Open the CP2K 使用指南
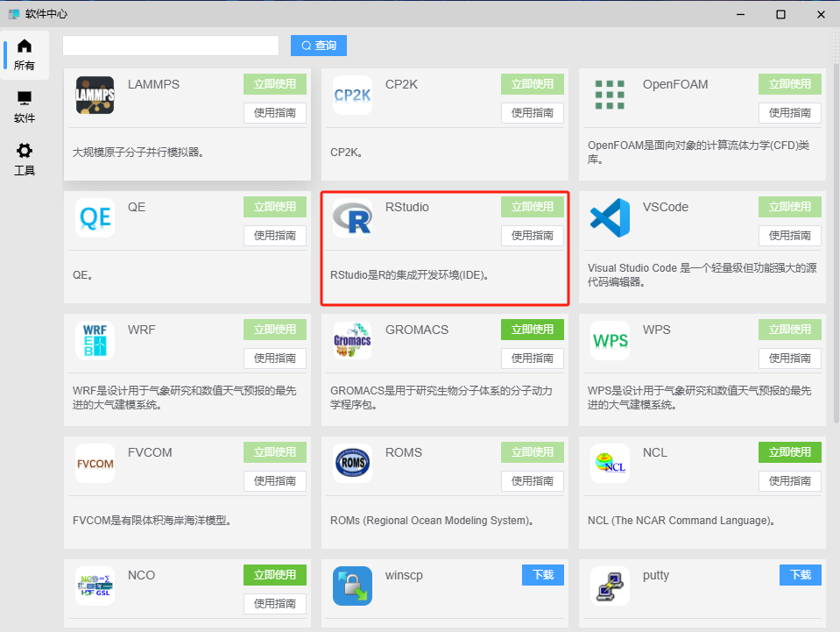 pos(533,113)
